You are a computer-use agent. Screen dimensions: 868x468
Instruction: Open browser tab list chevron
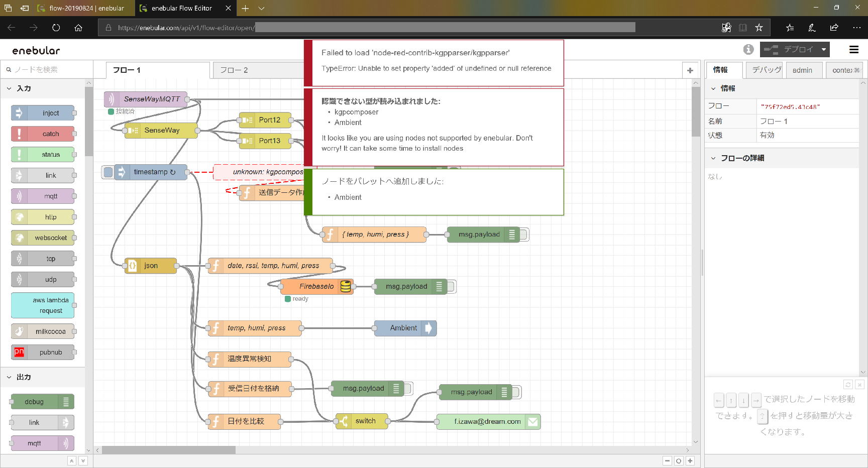tap(261, 8)
